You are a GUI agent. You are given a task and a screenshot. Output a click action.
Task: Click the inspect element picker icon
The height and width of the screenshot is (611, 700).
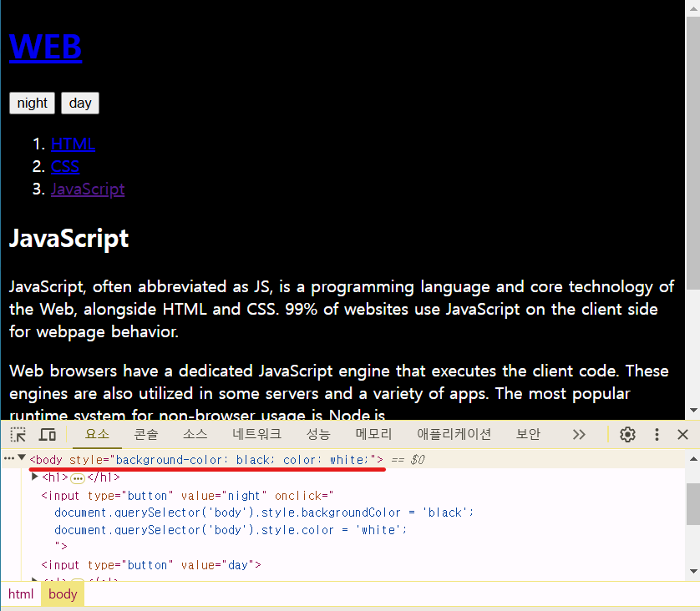18,434
